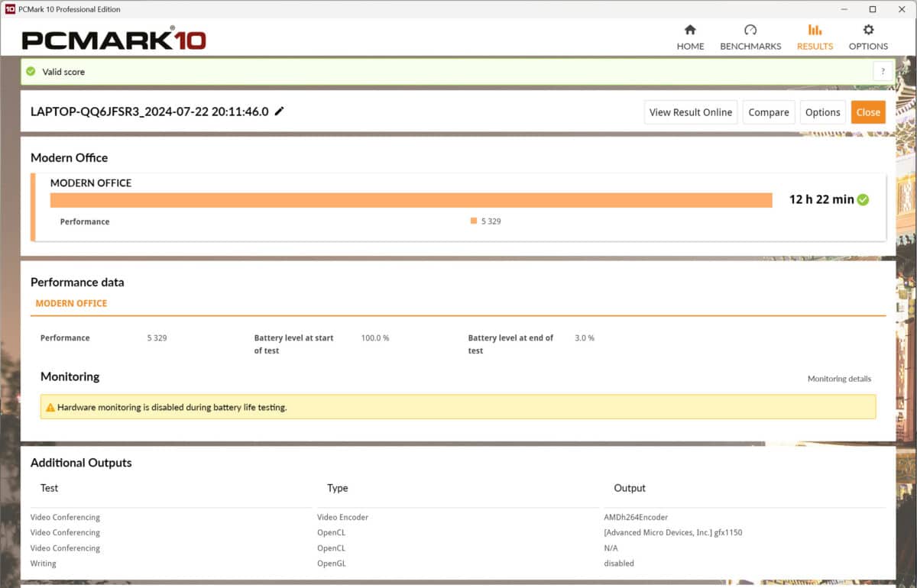Click the Valid score banner

tap(458, 72)
